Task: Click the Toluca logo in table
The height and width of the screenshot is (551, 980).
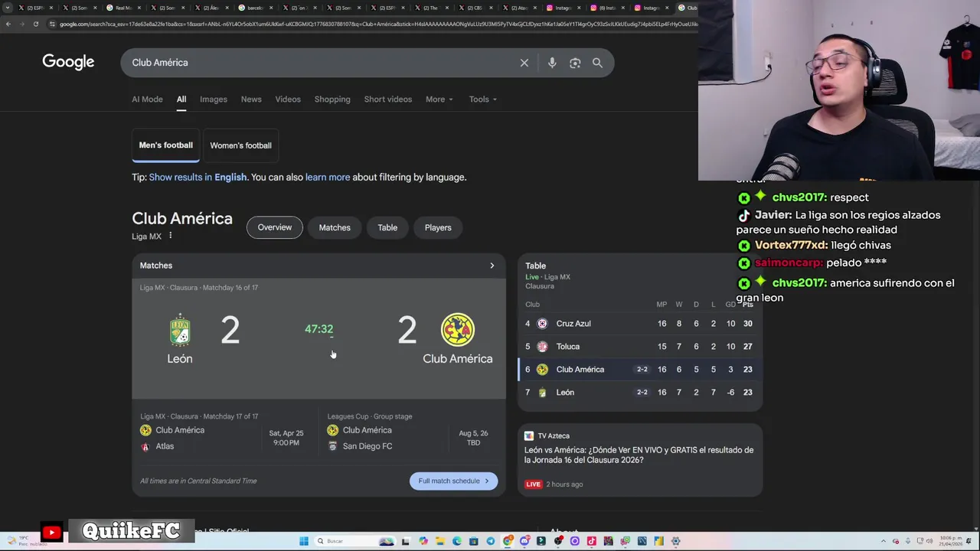Action: pyautogui.click(x=542, y=347)
